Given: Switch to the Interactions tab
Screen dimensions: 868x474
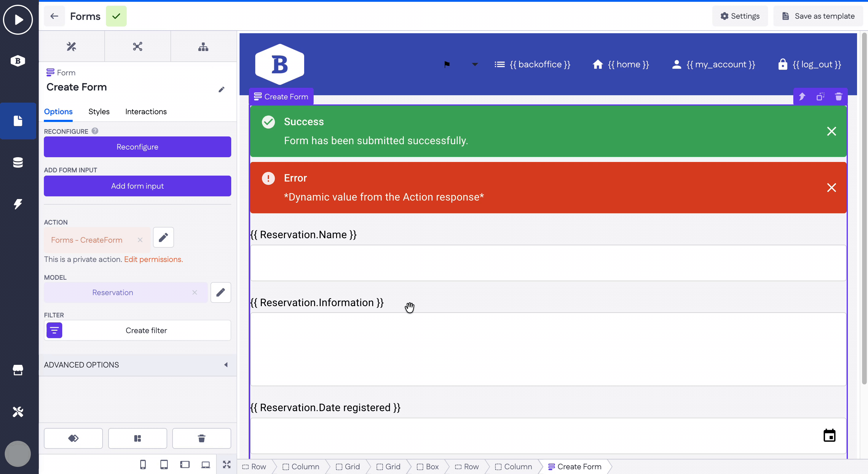Looking at the screenshot, I should pos(146,112).
